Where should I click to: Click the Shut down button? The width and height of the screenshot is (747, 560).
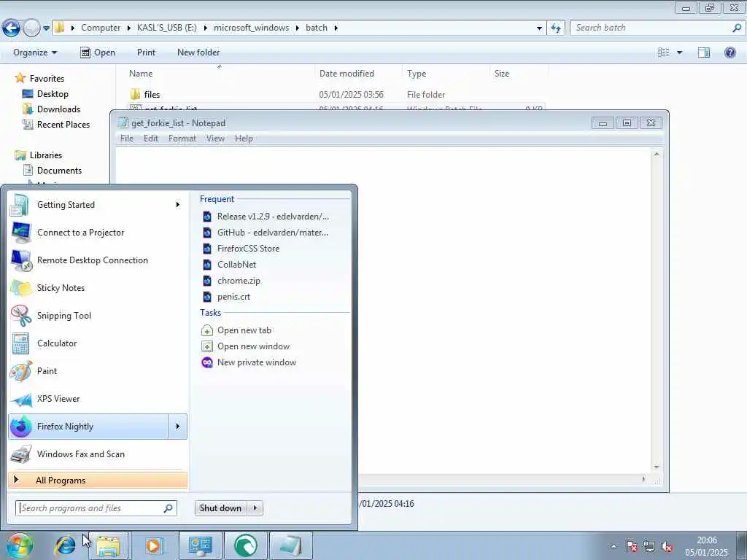(x=221, y=508)
